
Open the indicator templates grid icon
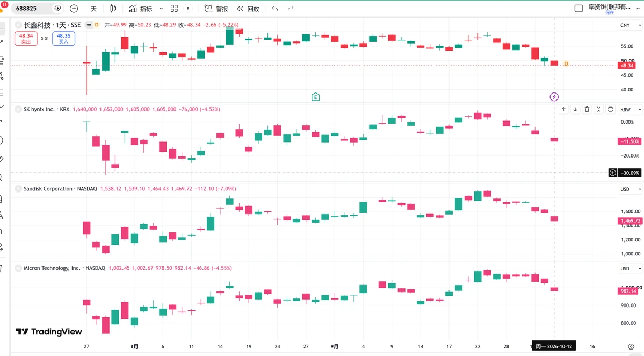pyautogui.click(x=174, y=9)
